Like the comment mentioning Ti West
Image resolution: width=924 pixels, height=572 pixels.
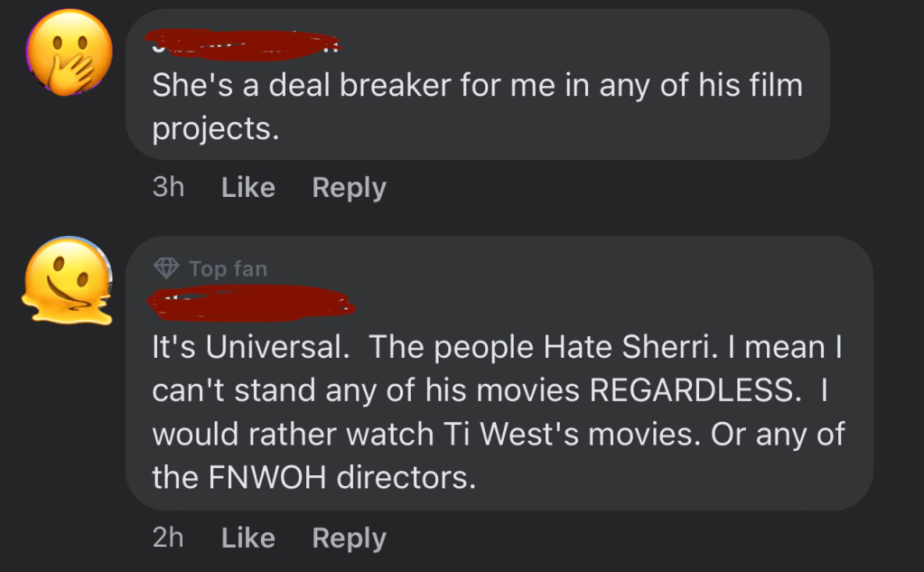tap(247, 538)
